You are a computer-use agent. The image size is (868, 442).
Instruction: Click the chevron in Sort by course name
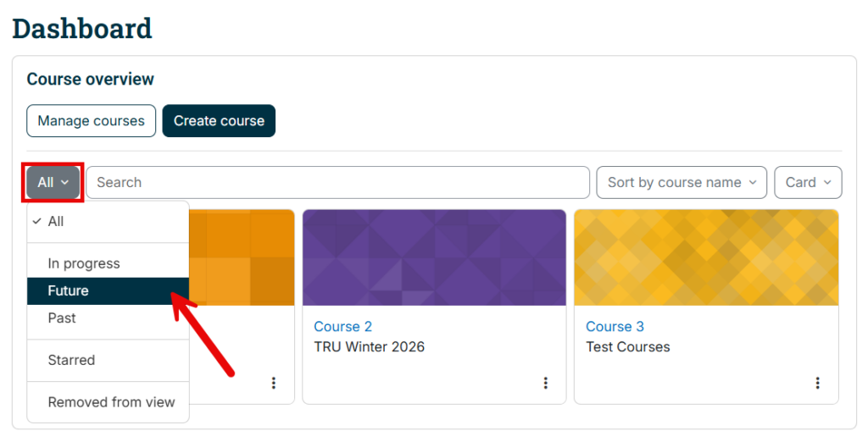click(753, 183)
